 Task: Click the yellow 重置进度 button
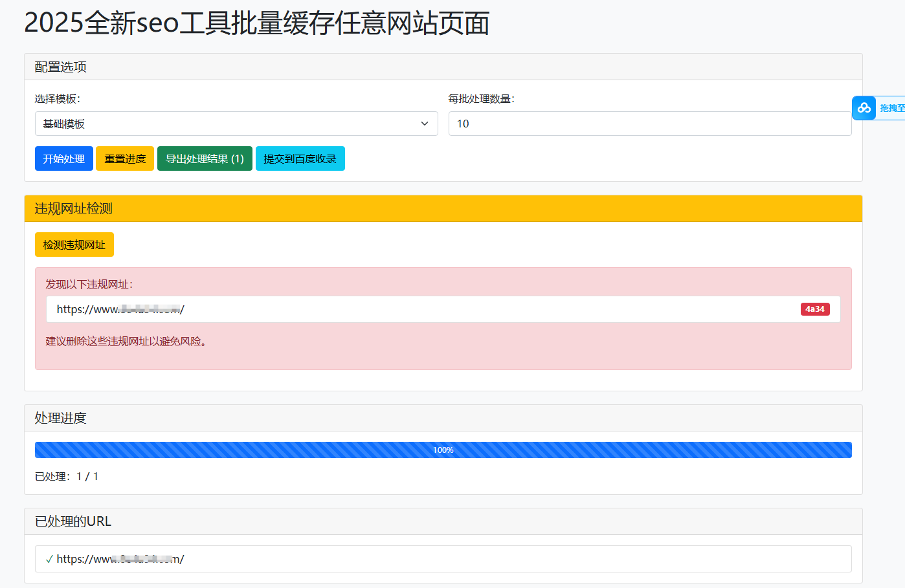124,158
